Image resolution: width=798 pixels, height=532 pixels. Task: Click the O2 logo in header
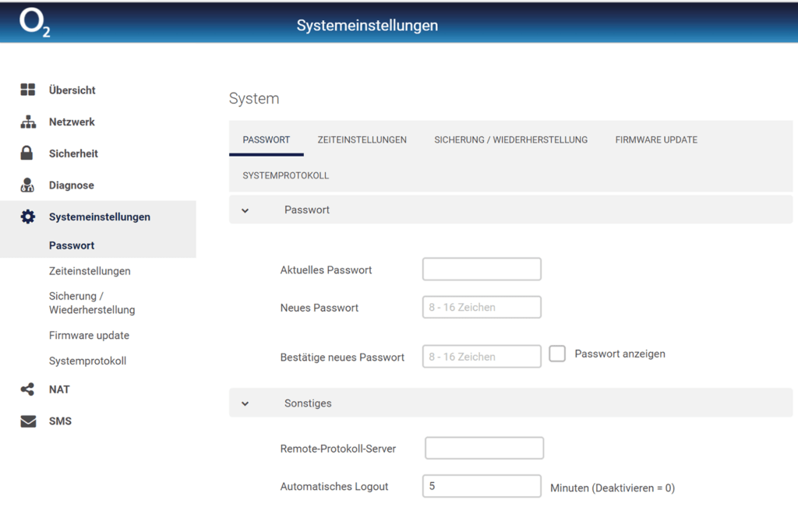[34, 23]
